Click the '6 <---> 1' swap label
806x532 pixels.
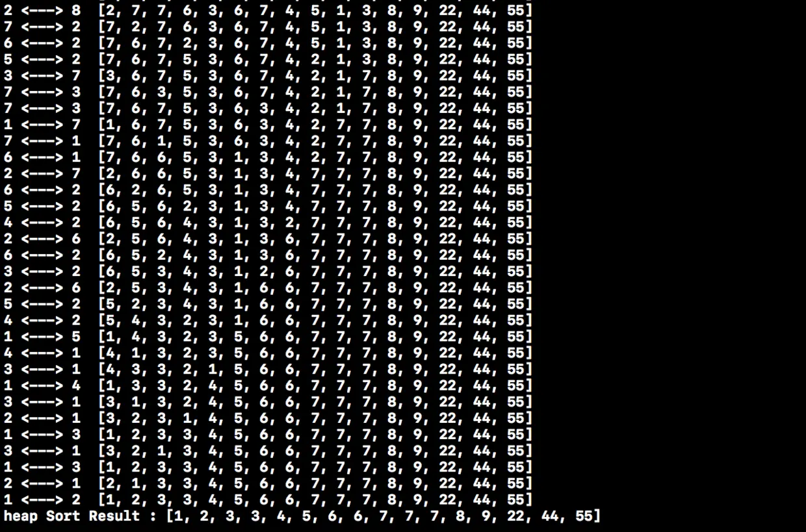point(42,157)
